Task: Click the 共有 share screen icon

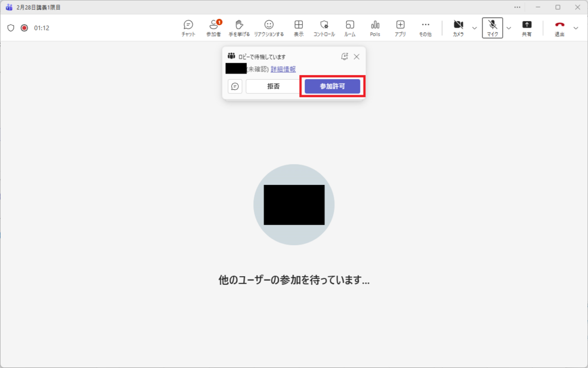Action: point(527,28)
